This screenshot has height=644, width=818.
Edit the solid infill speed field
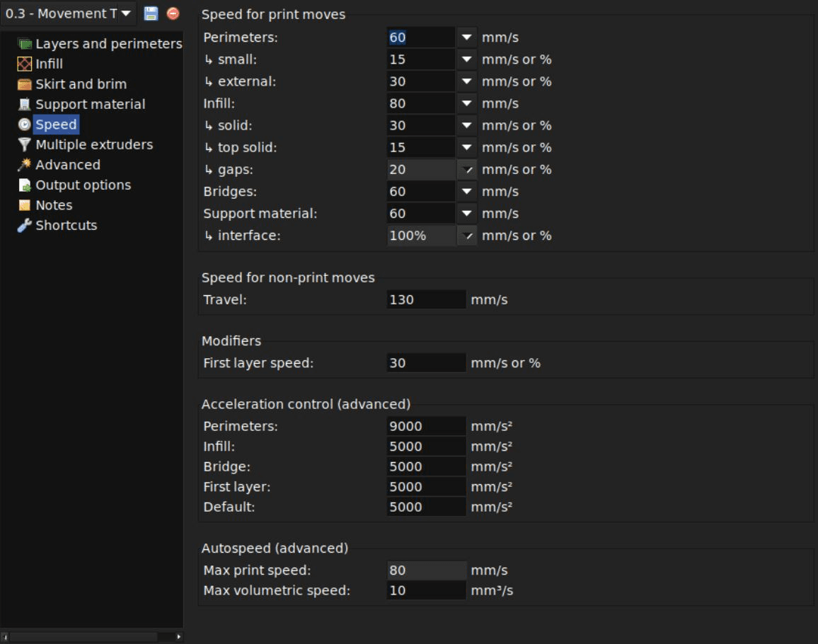[421, 125]
